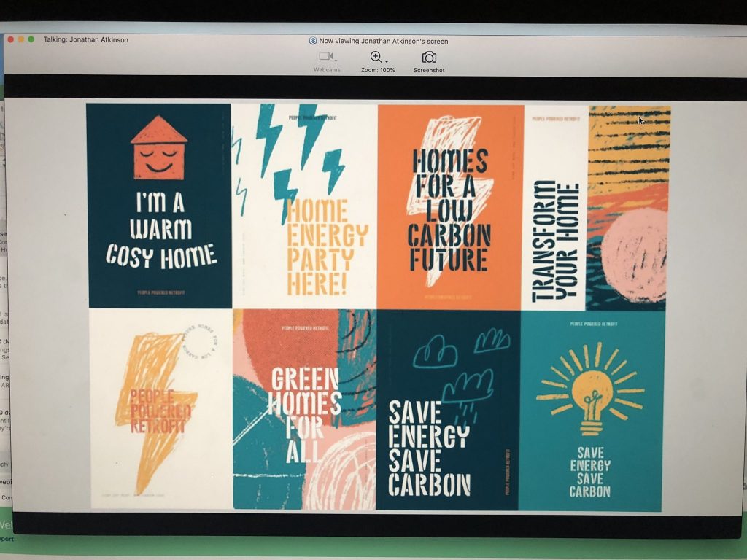Select the dark 'Save Energy Save Carbon' clouds poster
Screen dimensions: 747x560
449,411
